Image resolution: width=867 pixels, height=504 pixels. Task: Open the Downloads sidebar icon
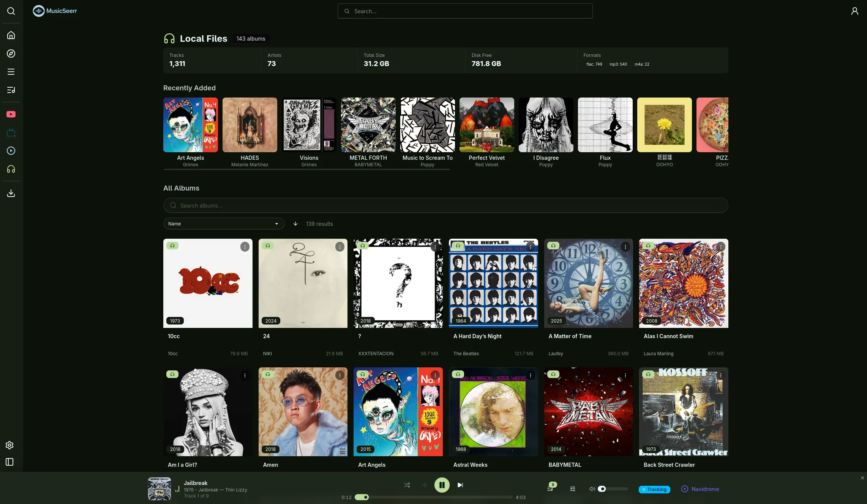click(11, 193)
